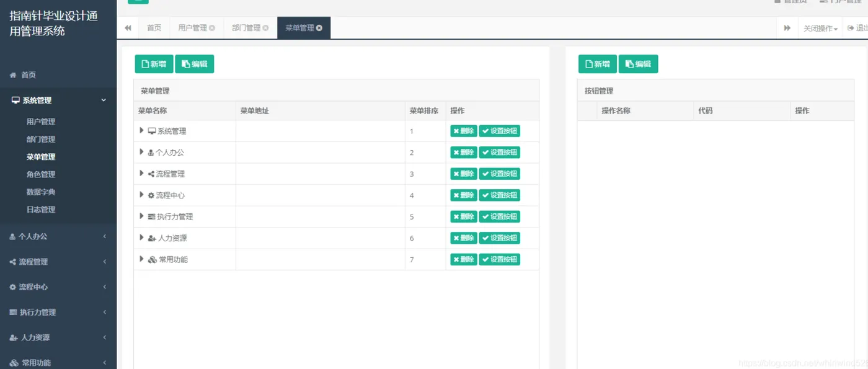Click the list icon beside 执行力管理 in sidebar

coord(13,313)
